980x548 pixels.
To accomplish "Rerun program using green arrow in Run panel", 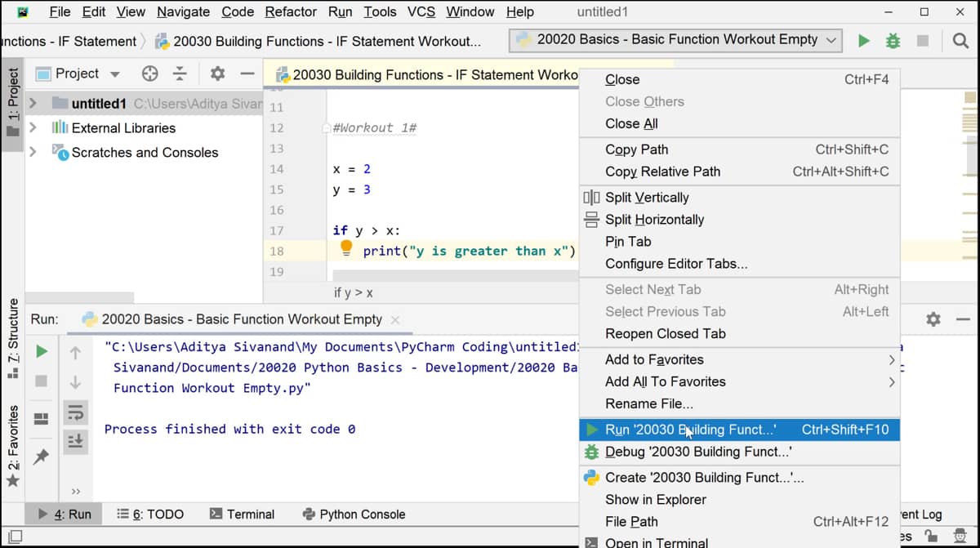I will (42, 352).
